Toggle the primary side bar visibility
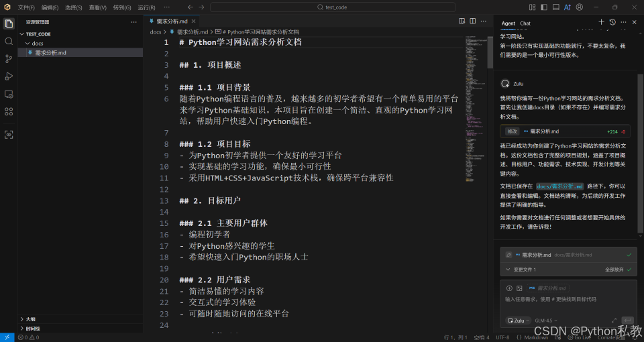 tap(544, 7)
